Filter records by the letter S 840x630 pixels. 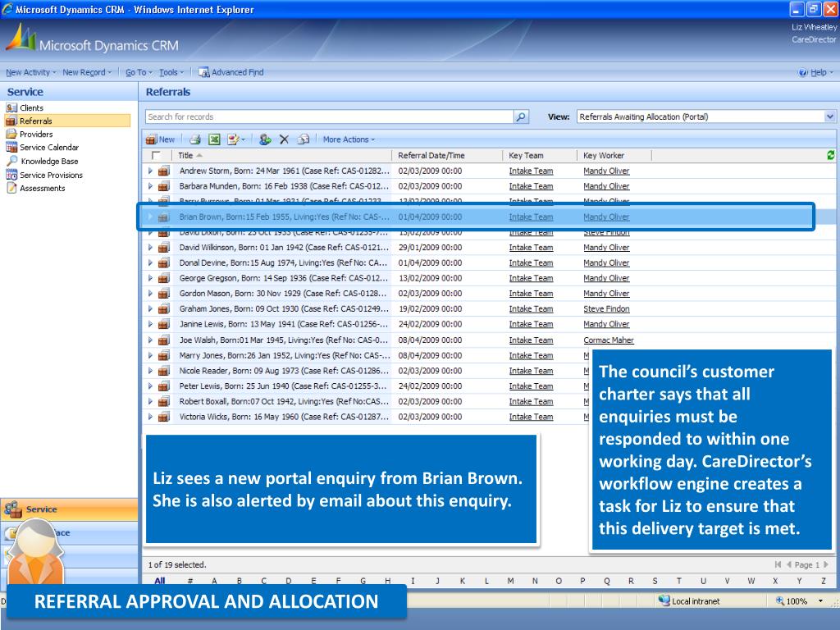tap(655, 581)
